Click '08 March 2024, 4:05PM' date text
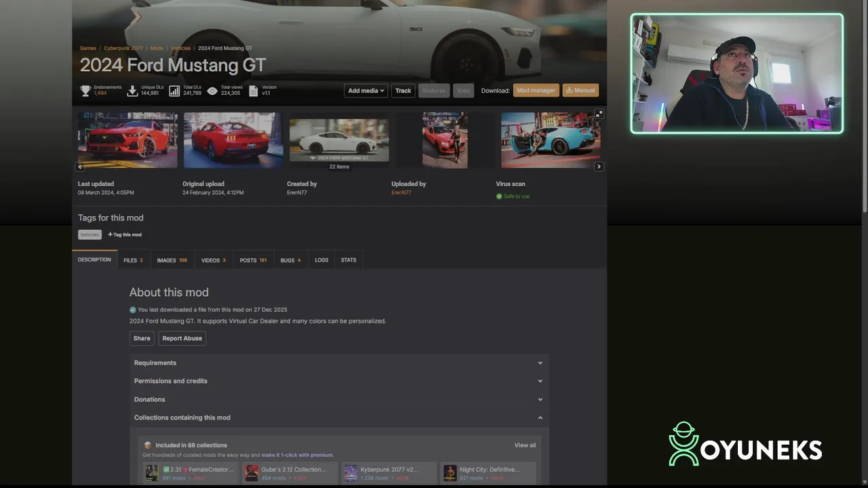Viewport: 868px width, 488px height. (106, 192)
